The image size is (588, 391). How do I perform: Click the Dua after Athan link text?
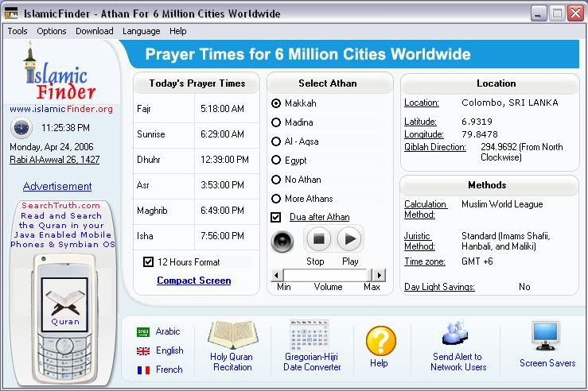pos(320,217)
